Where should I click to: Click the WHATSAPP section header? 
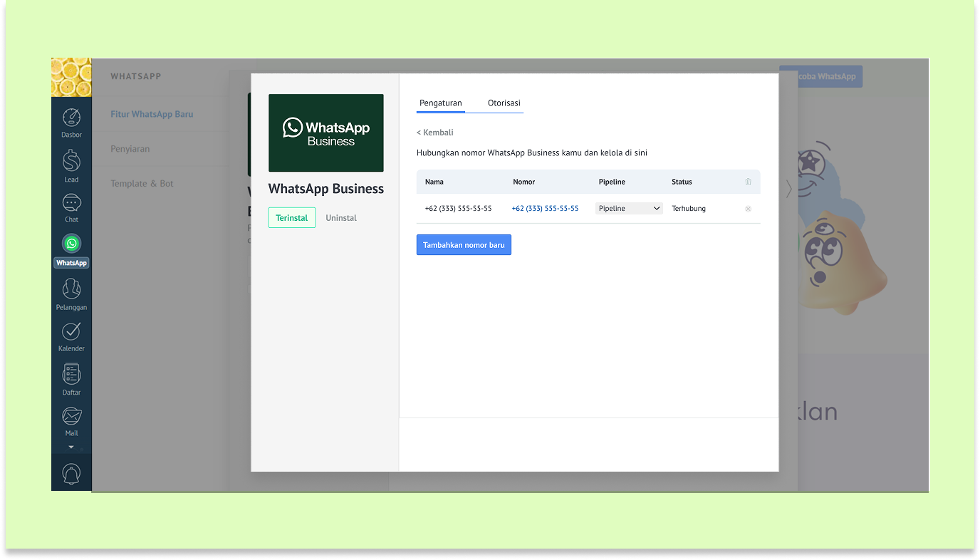(136, 76)
